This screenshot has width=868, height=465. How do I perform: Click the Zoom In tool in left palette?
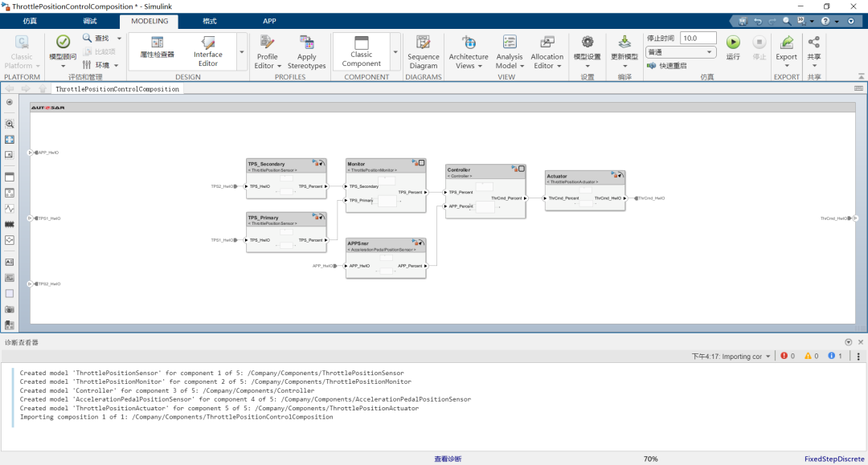click(x=10, y=124)
